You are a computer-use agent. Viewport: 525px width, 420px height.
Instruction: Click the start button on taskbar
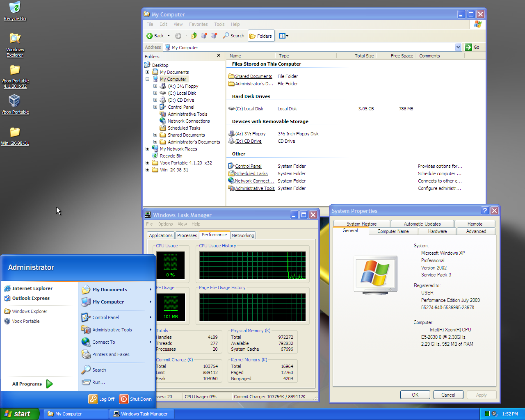tap(20, 414)
